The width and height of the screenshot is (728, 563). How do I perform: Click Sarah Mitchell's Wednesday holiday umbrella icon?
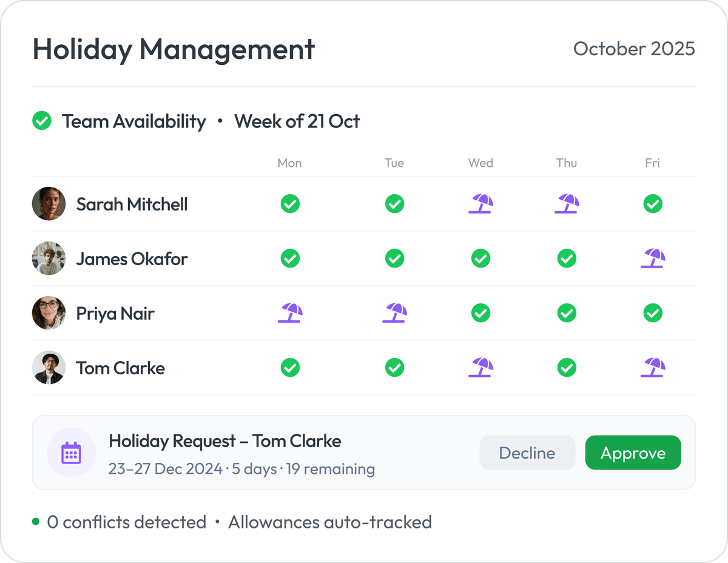pyautogui.click(x=480, y=204)
